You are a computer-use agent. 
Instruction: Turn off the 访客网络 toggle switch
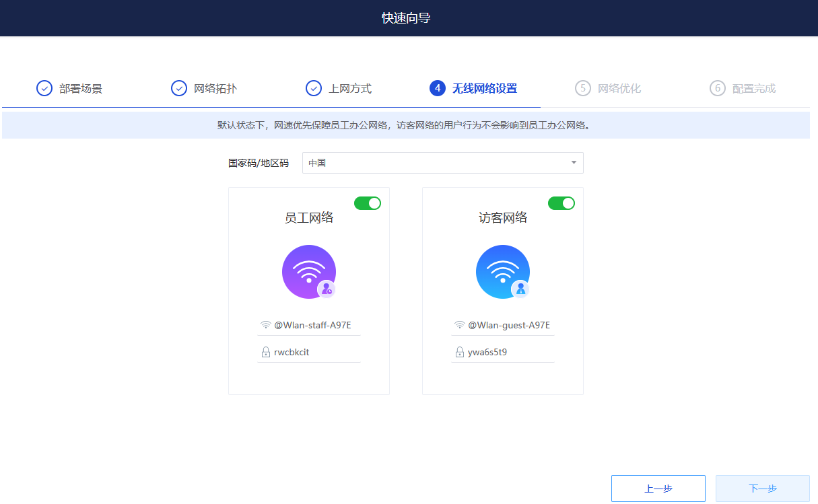(x=561, y=203)
